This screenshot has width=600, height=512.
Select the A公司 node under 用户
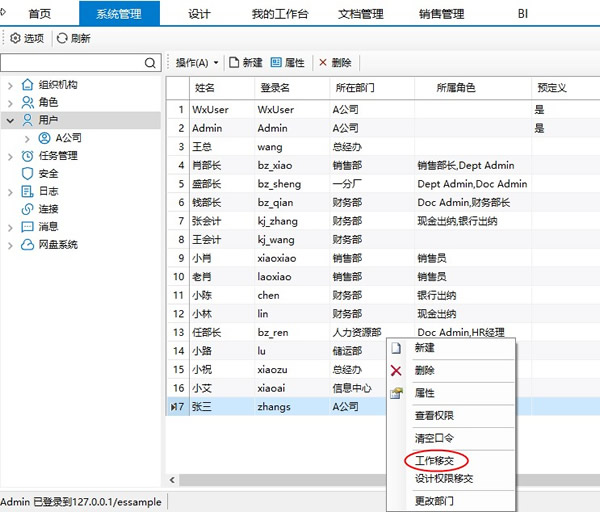[68, 138]
